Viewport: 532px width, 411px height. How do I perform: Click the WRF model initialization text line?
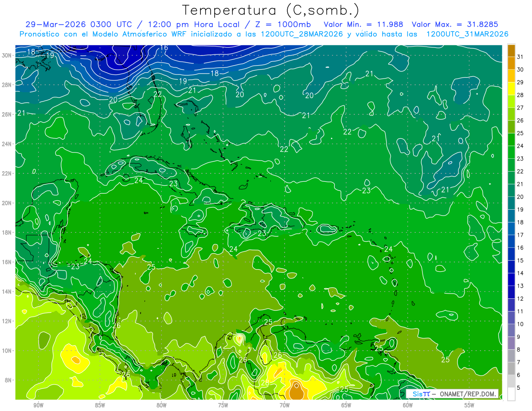coord(264,34)
